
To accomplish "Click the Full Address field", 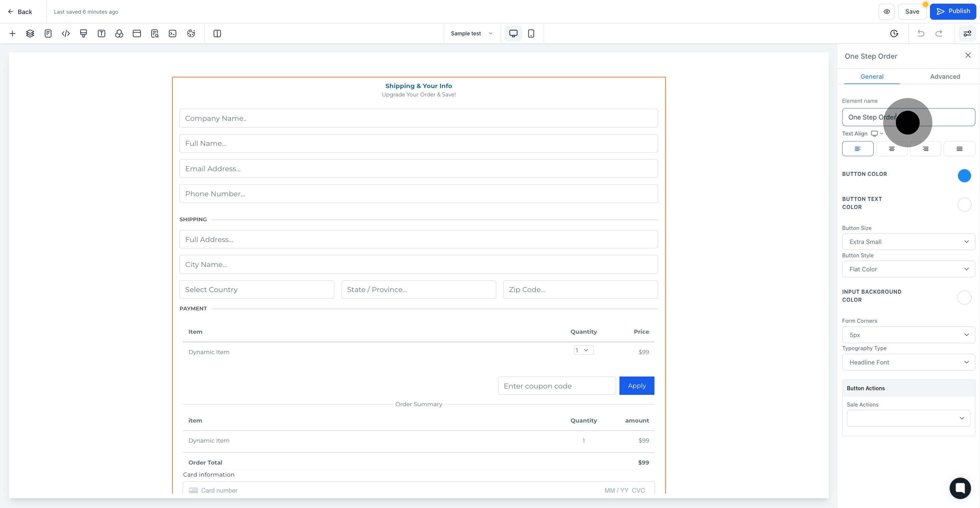I will [419, 239].
